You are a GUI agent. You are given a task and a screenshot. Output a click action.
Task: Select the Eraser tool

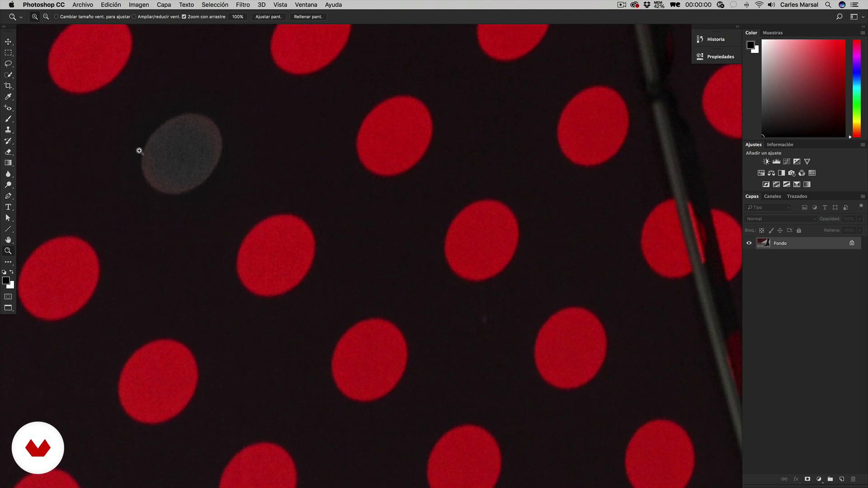click(x=8, y=152)
